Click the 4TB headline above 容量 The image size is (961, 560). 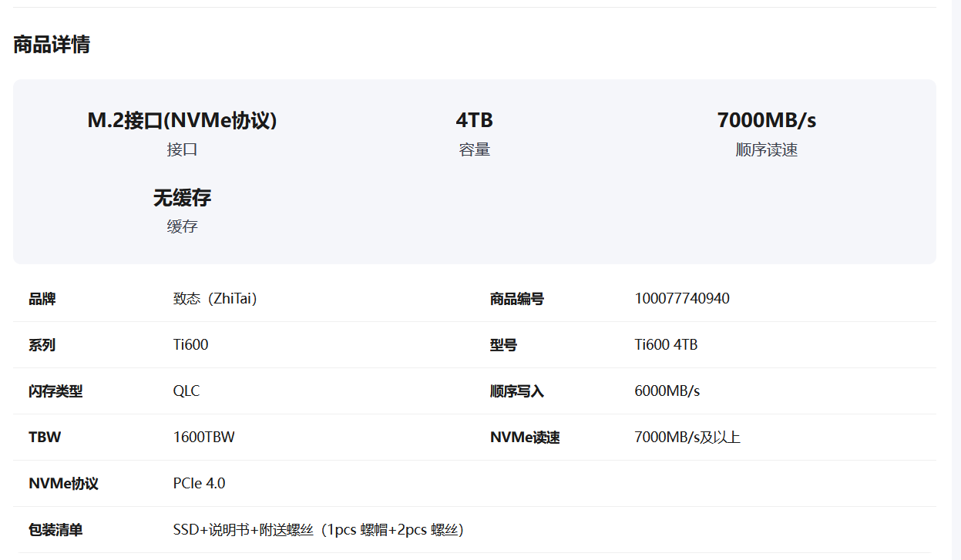(474, 120)
